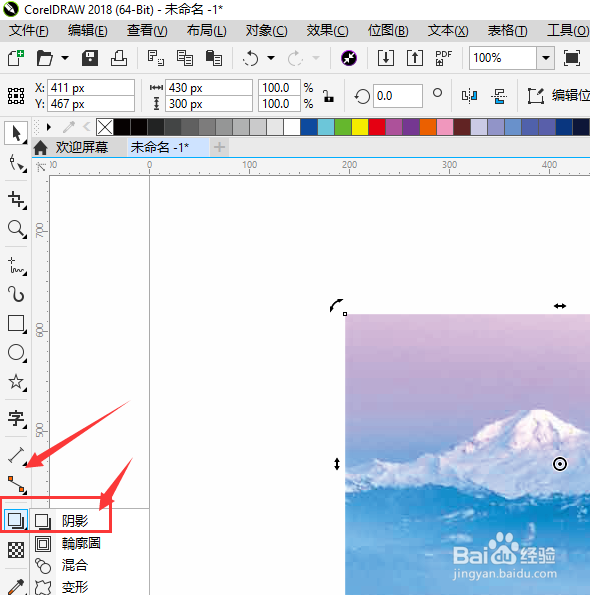
Task: Pick the yellow palette swatch
Action: pyautogui.click(x=360, y=127)
